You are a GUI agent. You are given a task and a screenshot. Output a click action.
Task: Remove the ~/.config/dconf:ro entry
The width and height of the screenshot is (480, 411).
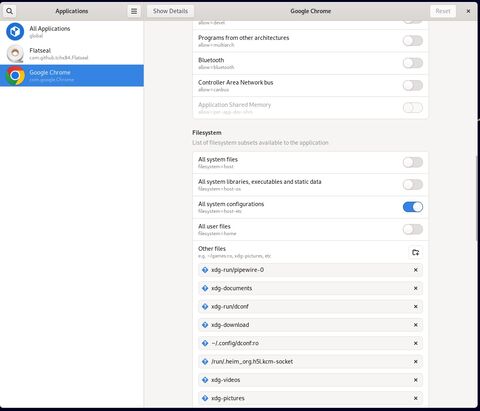coord(416,343)
